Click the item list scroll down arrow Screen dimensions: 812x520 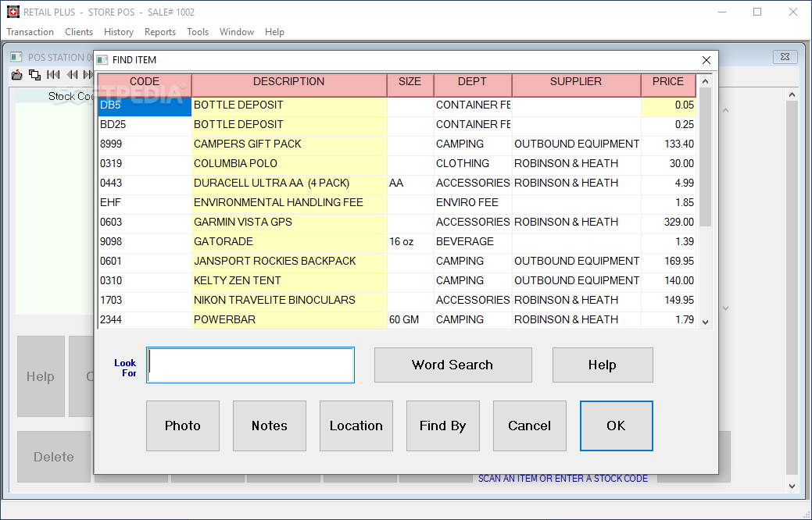click(x=705, y=322)
